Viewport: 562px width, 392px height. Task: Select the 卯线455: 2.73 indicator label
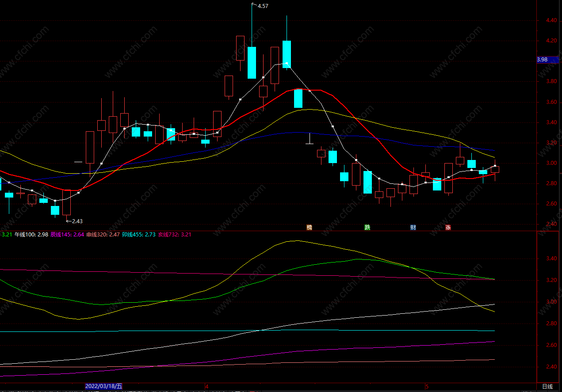(x=139, y=235)
